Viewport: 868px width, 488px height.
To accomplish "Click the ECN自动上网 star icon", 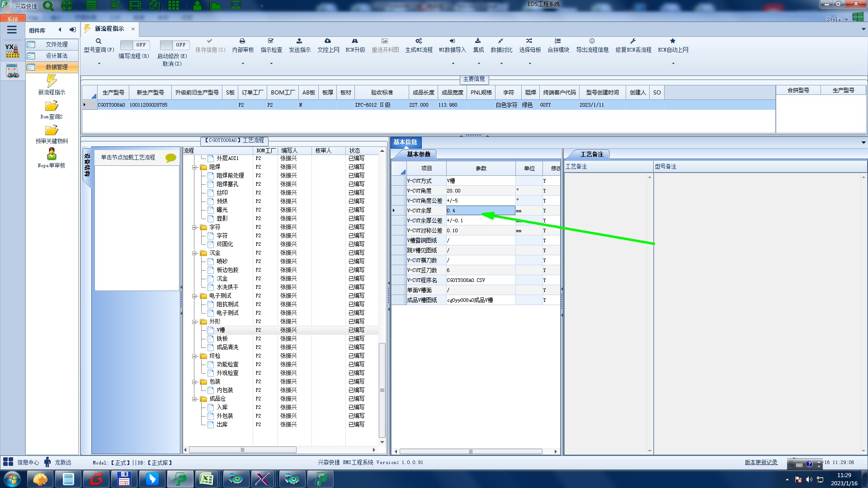I will coord(673,41).
